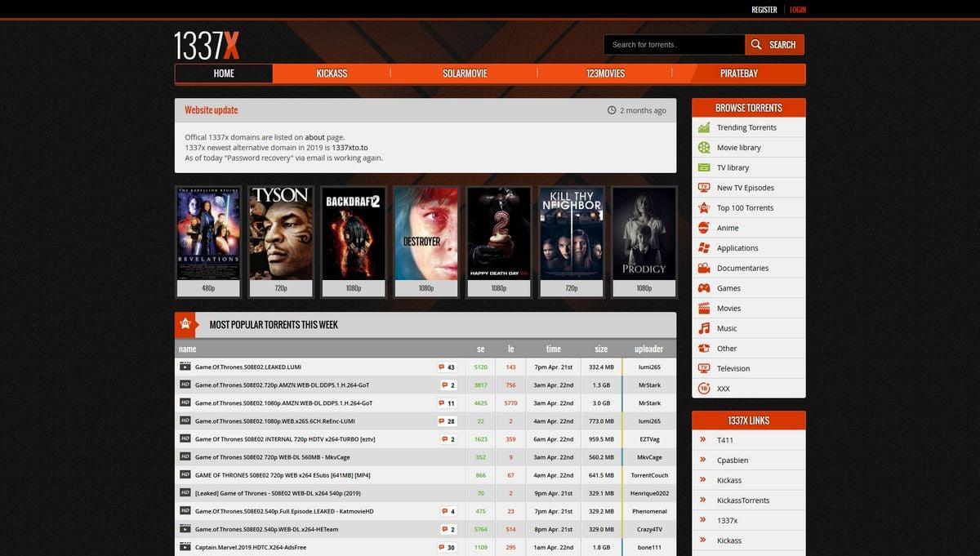
Task: Click the Documentaries camera icon
Action: tap(703, 268)
